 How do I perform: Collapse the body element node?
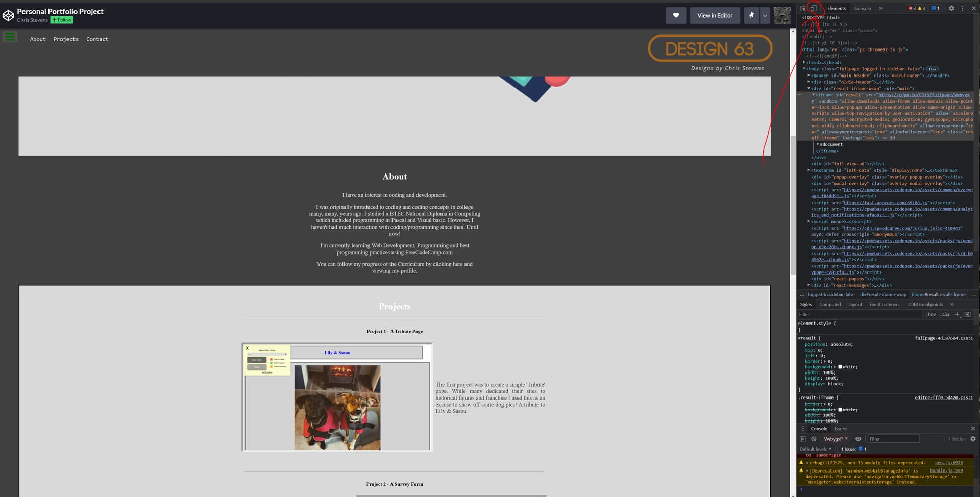click(804, 69)
